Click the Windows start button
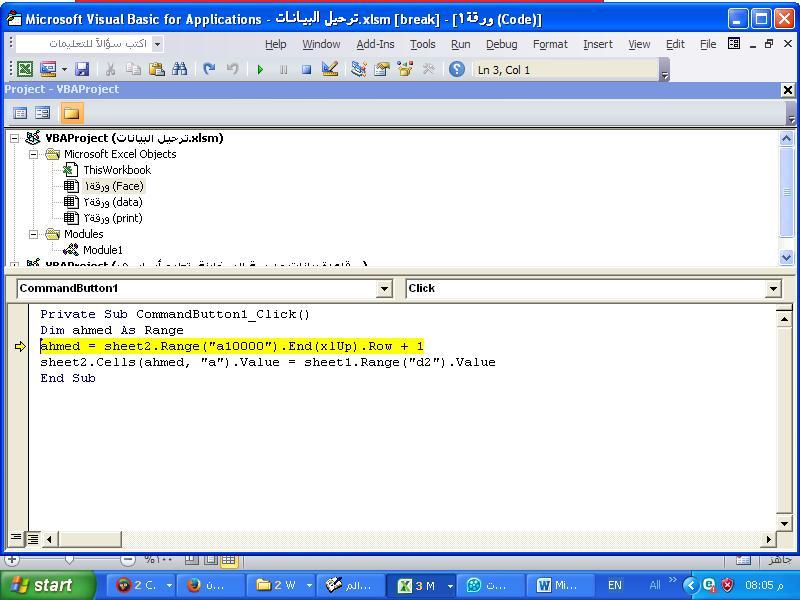This screenshot has width=800, height=600. (48, 585)
